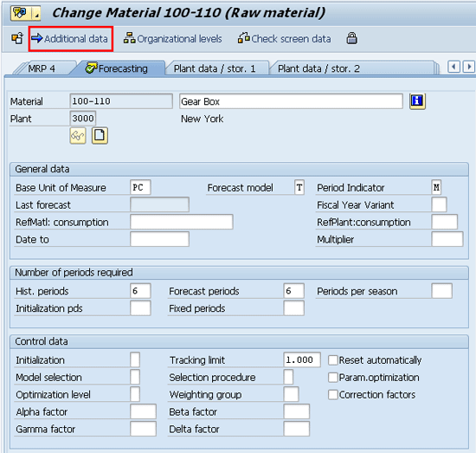
Task: Open Additional data
Action: point(69,39)
